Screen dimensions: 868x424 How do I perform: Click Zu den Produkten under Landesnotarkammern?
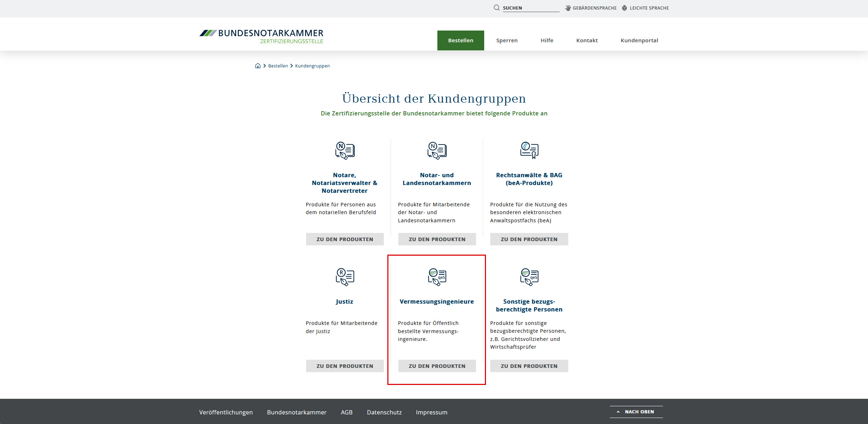tap(437, 239)
